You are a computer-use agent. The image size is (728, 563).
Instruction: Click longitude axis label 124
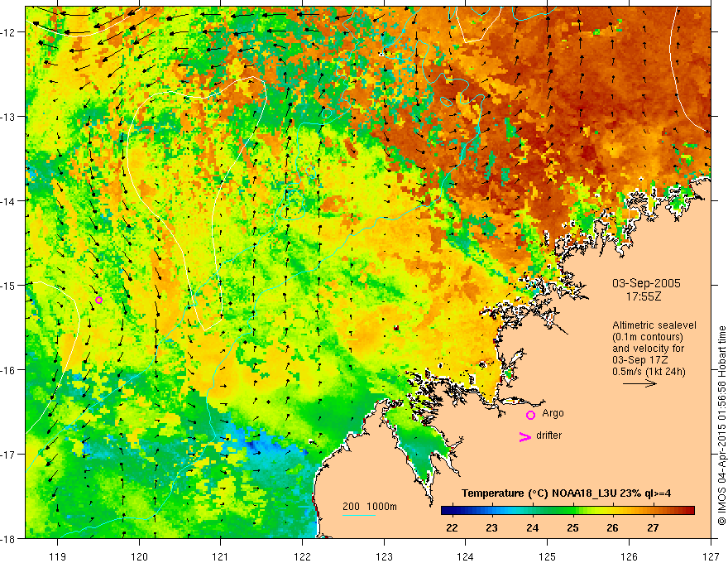(x=466, y=556)
